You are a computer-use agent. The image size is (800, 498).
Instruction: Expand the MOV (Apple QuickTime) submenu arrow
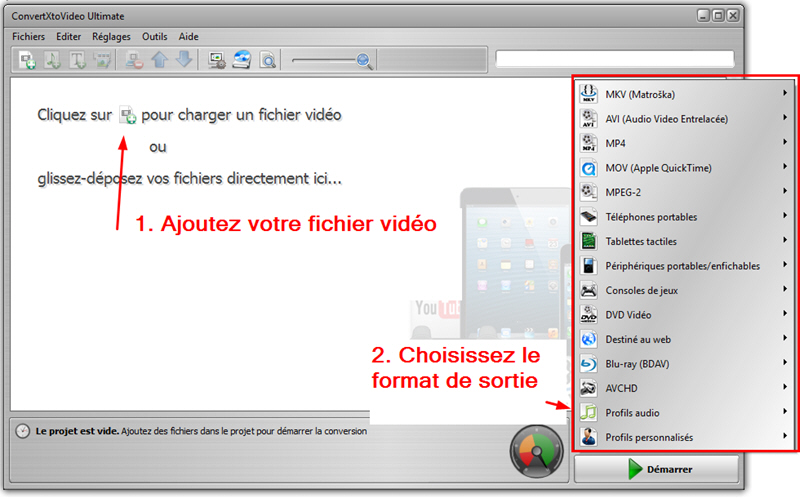coord(785,166)
